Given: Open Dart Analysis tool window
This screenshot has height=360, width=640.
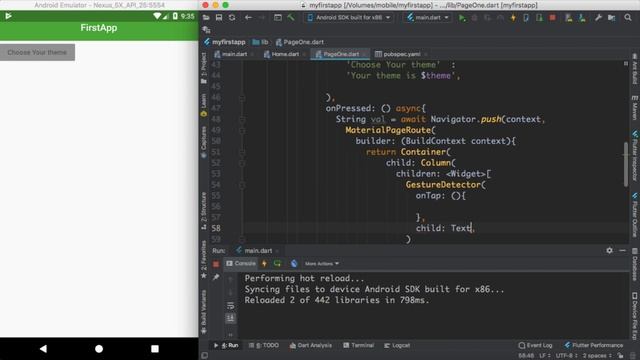Looking at the screenshot, I should point(311,345).
